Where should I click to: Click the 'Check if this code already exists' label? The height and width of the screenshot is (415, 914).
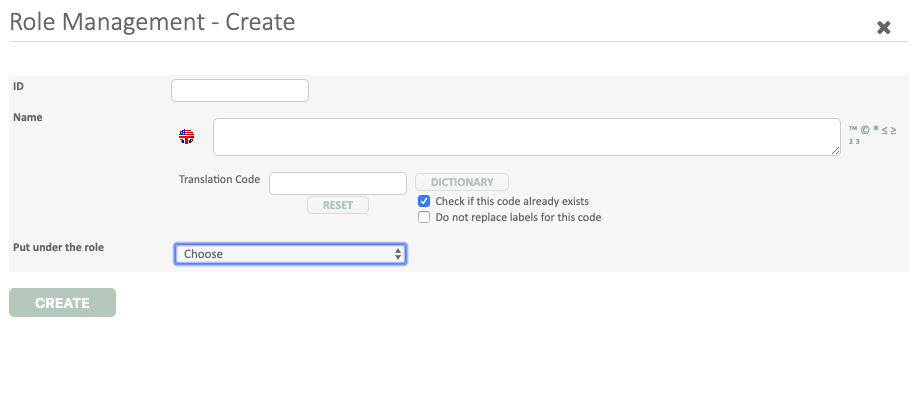512,201
